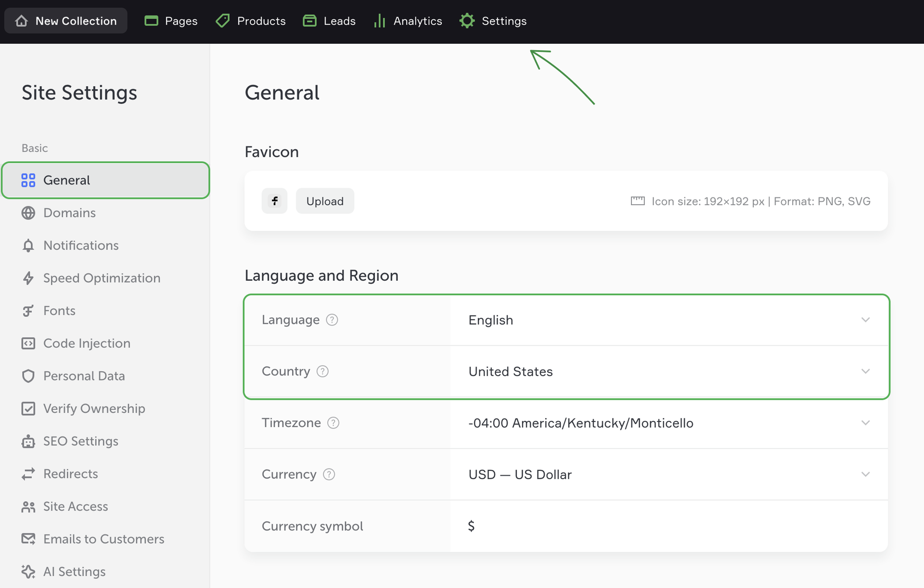
Task: Click the New Collection home button
Action: (66, 21)
